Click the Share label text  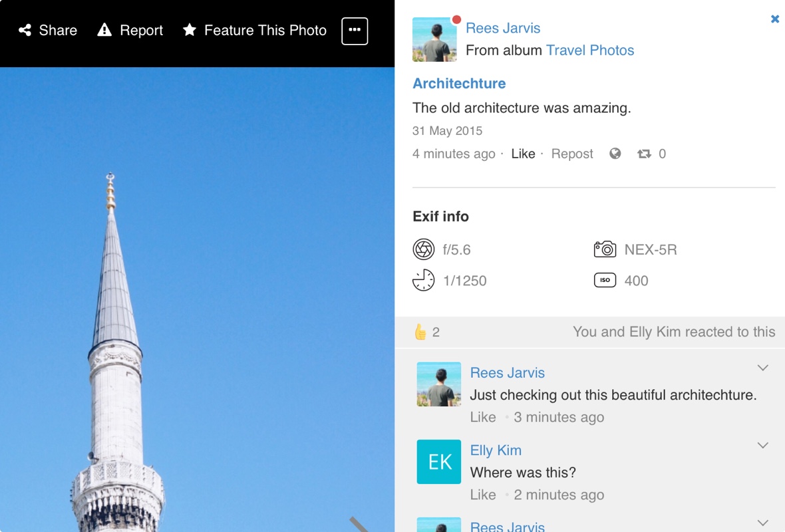(x=58, y=31)
